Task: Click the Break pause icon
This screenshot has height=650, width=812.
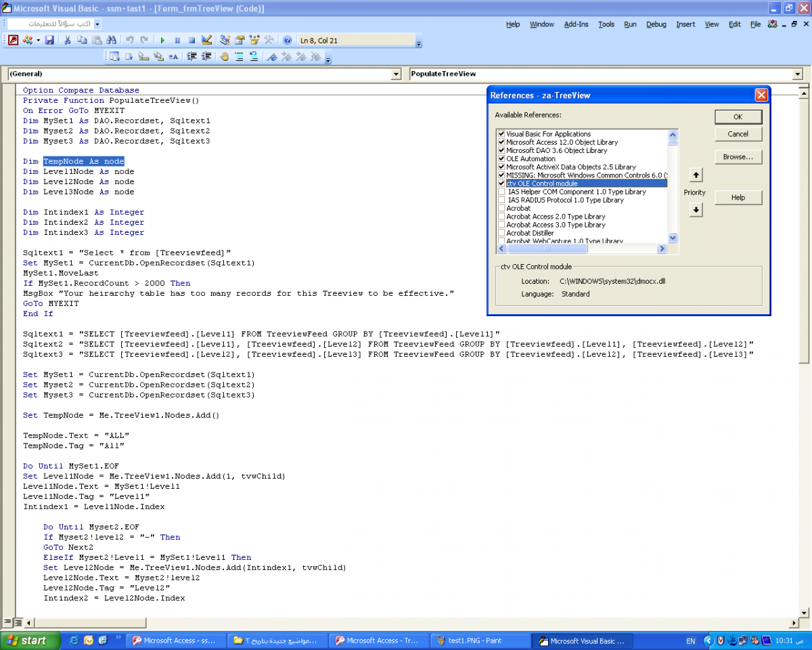Action: [177, 41]
